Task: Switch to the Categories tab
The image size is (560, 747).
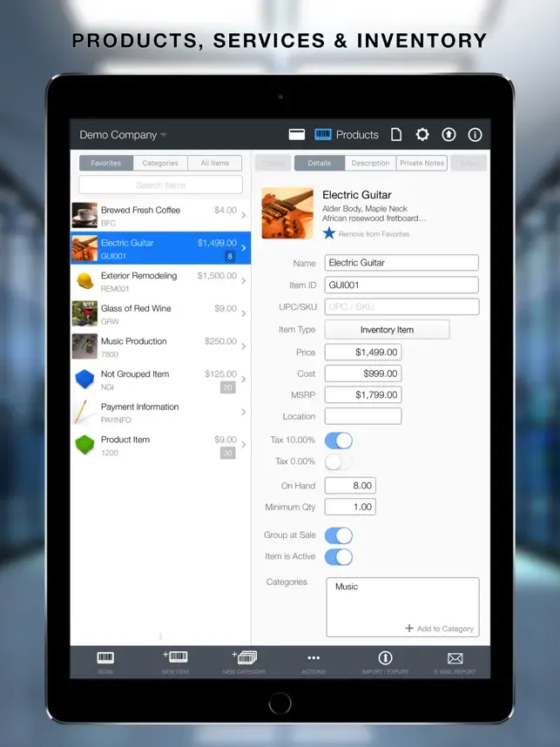Action: point(160,163)
